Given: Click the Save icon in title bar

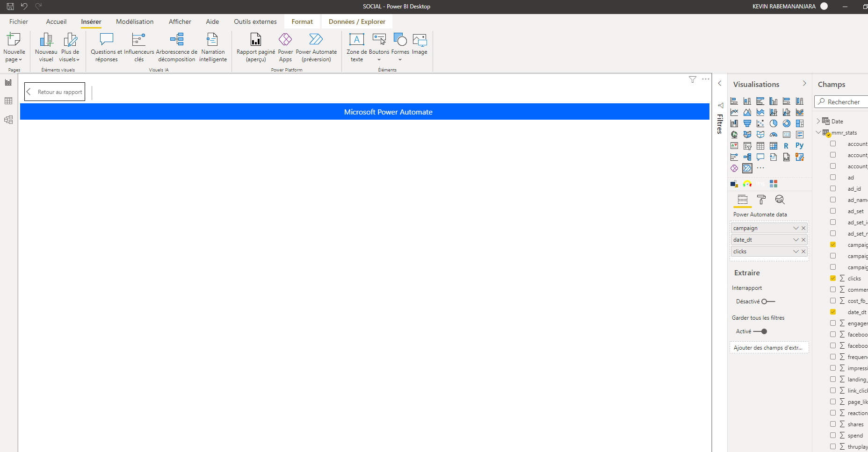Looking at the screenshot, I should tap(10, 7).
